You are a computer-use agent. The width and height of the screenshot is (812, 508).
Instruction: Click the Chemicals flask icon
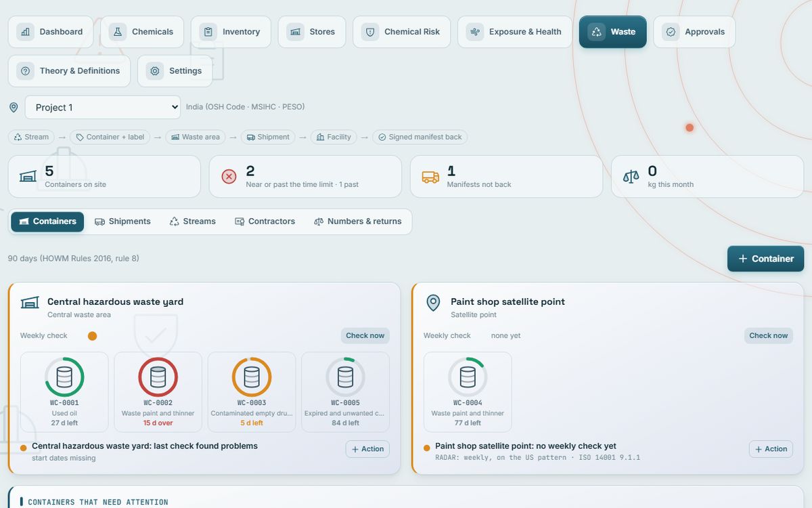click(118, 32)
